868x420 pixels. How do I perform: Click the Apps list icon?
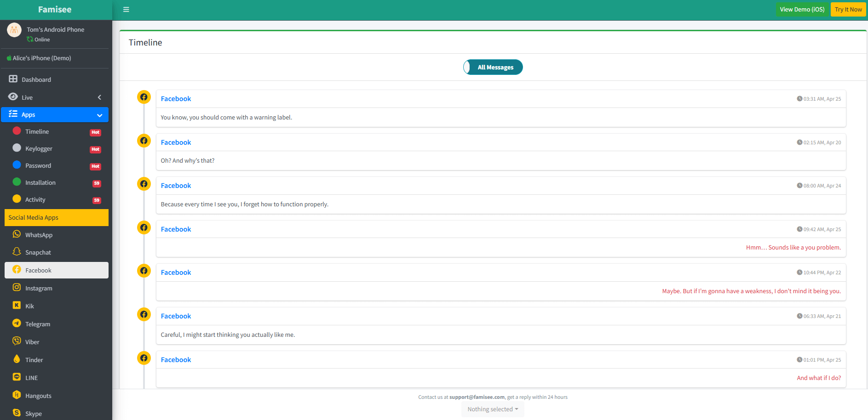13,114
